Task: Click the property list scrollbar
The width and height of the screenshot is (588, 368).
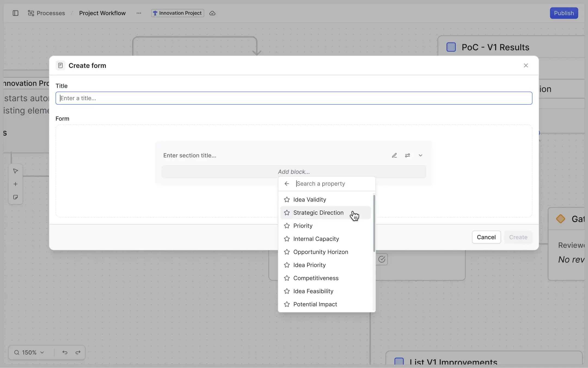Action: (374, 223)
